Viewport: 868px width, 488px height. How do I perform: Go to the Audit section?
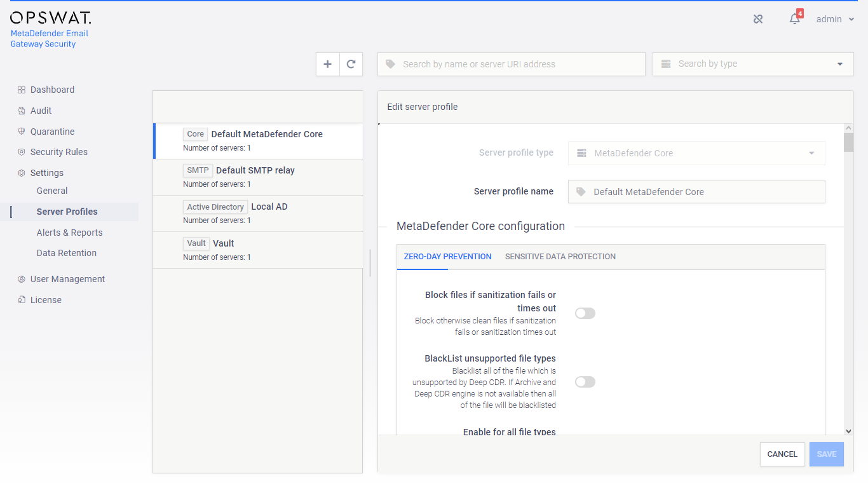[x=41, y=111]
